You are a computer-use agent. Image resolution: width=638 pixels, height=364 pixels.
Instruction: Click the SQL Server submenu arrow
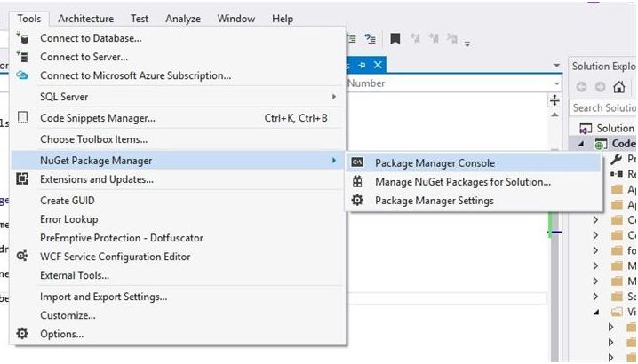(333, 97)
